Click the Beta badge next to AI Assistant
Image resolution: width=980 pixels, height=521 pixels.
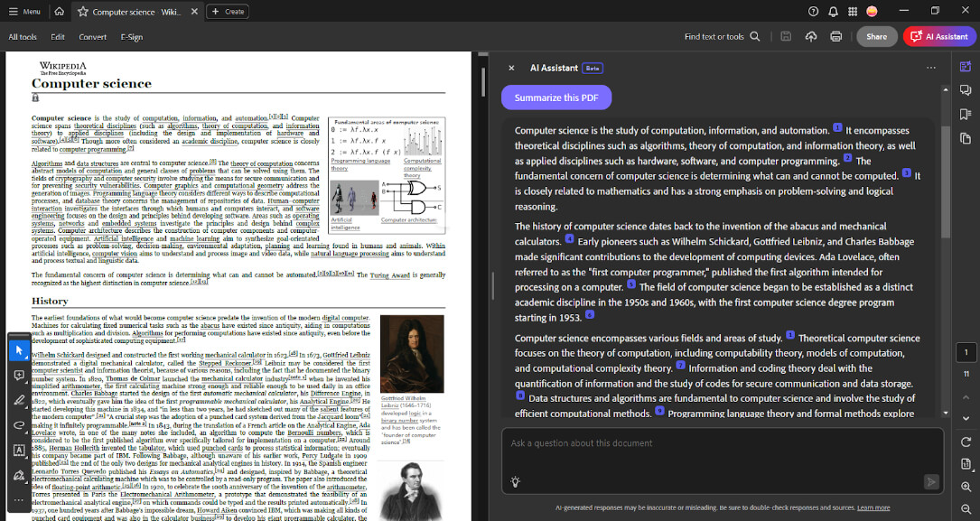tap(593, 68)
